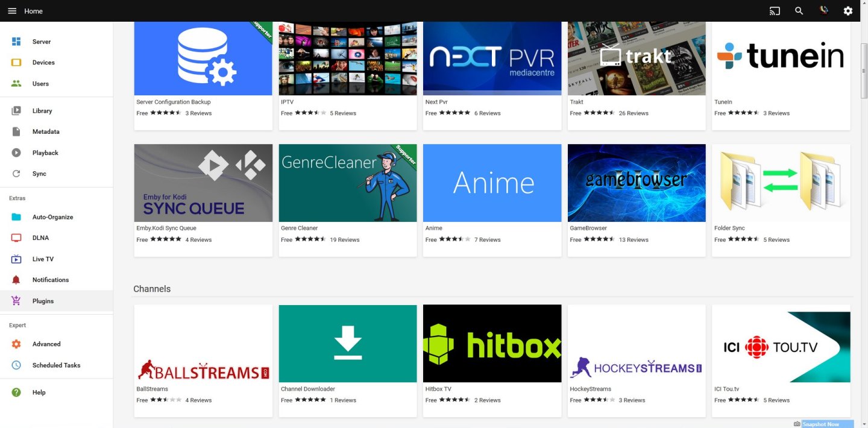Image resolution: width=868 pixels, height=428 pixels.
Task: Click the "Trakt" plugin name text
Action: pyautogui.click(x=576, y=102)
